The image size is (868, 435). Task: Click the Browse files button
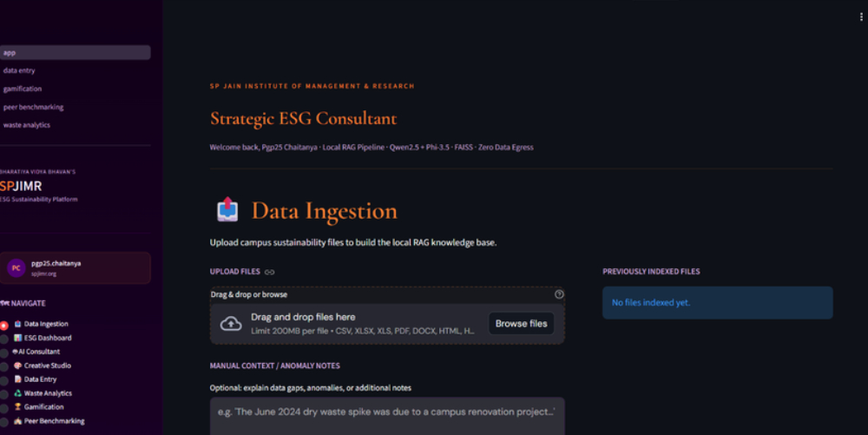(521, 324)
